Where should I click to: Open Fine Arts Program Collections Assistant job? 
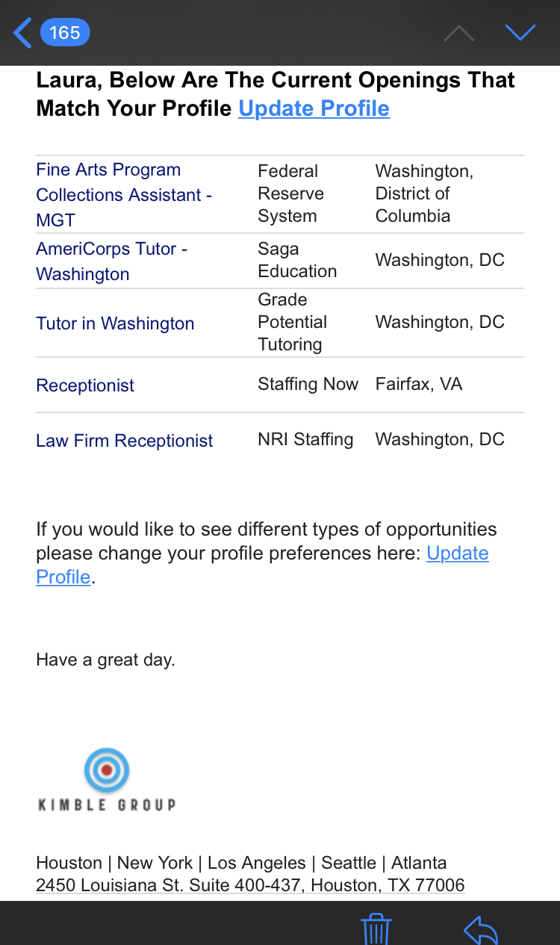pyautogui.click(x=124, y=195)
